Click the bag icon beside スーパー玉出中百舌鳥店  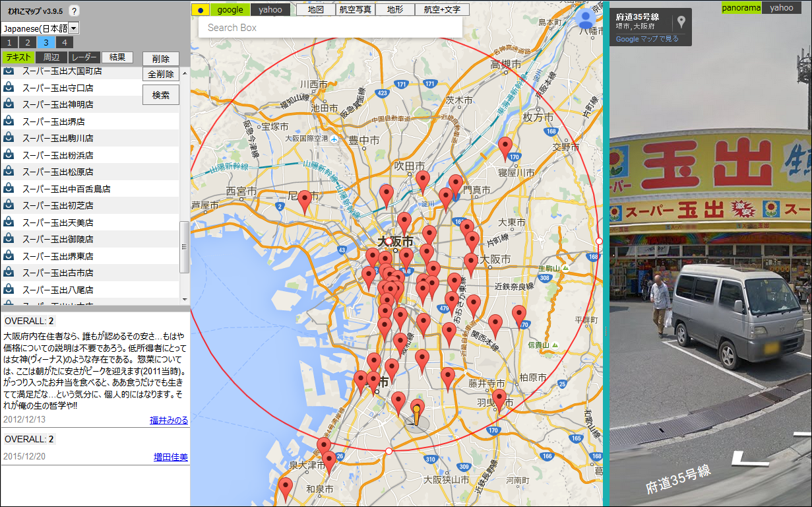[9, 188]
